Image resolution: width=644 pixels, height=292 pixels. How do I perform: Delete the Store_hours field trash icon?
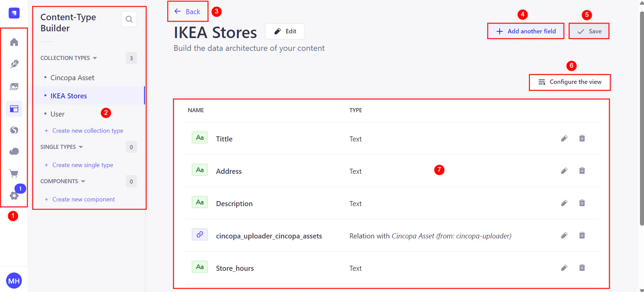pos(582,268)
